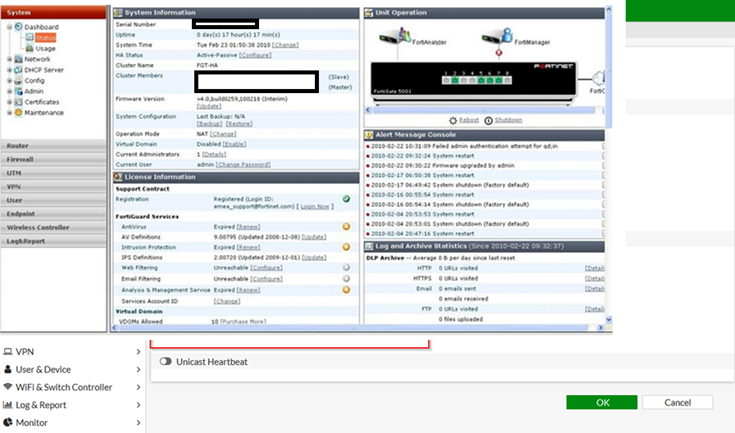The width and height of the screenshot is (735, 433).
Task: Click the Change Password link
Action: [243, 164]
